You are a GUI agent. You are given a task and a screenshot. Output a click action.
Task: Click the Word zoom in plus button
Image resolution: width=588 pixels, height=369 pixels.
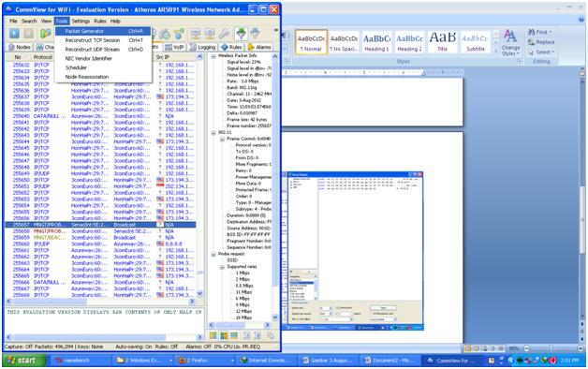click(x=581, y=348)
